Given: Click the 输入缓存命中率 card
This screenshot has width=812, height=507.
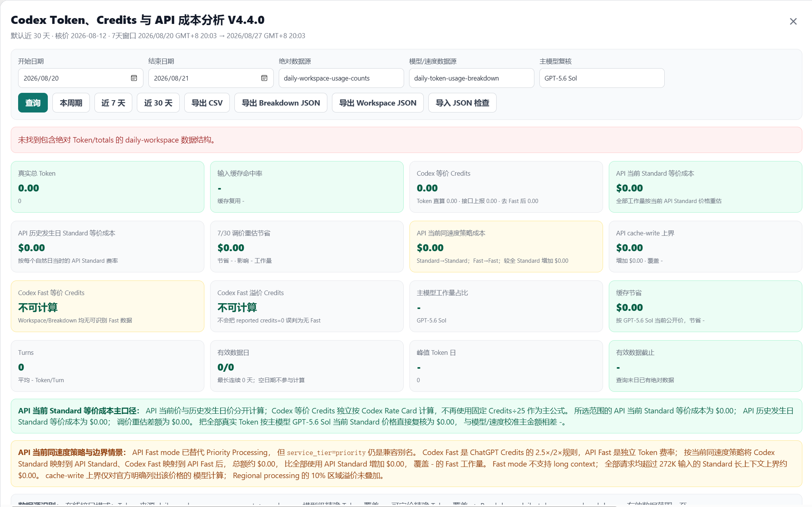Looking at the screenshot, I should click(307, 187).
